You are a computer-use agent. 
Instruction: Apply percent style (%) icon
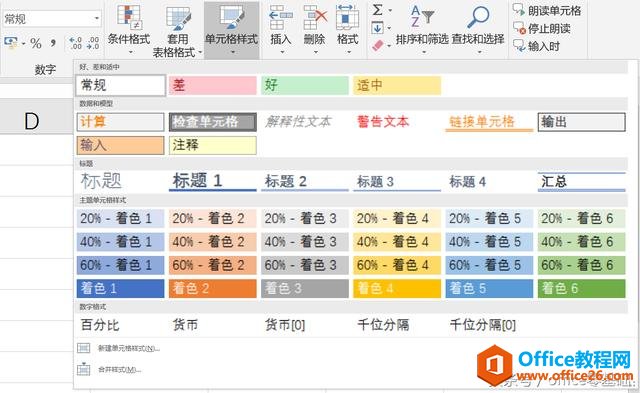[36, 43]
